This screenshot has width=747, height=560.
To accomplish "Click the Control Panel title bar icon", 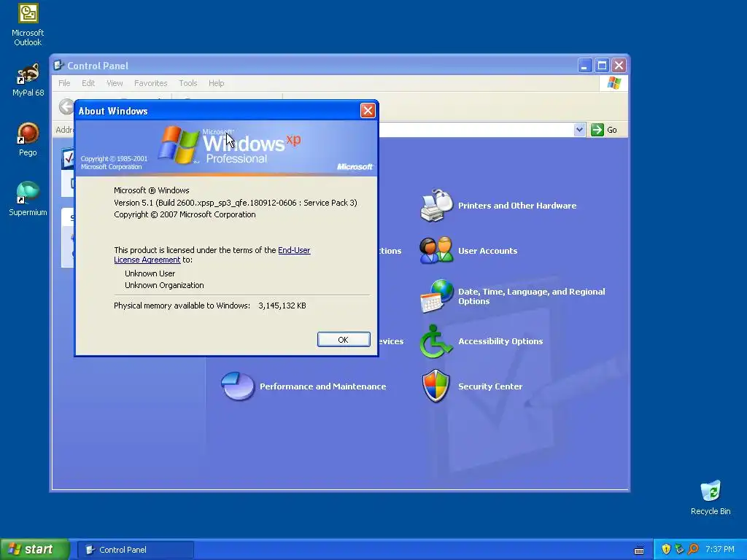I will [x=58, y=65].
